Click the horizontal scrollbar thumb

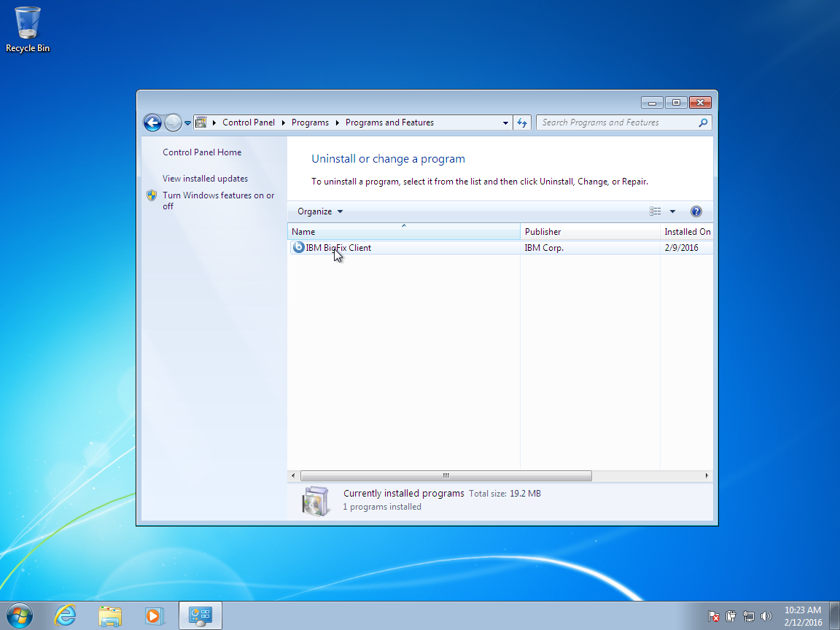pyautogui.click(x=446, y=475)
